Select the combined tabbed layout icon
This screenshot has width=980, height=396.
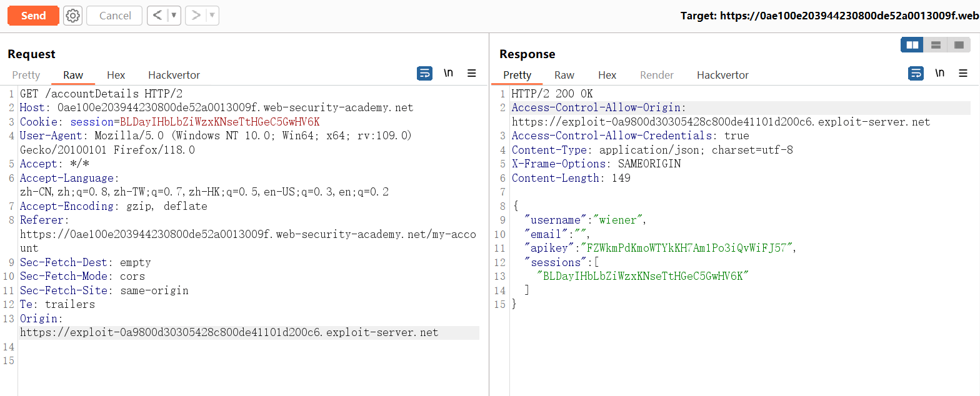(958, 45)
